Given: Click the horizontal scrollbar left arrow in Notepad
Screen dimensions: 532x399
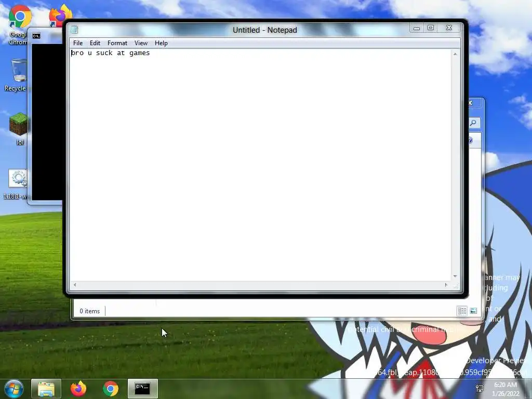Looking at the screenshot, I should click(x=75, y=285).
